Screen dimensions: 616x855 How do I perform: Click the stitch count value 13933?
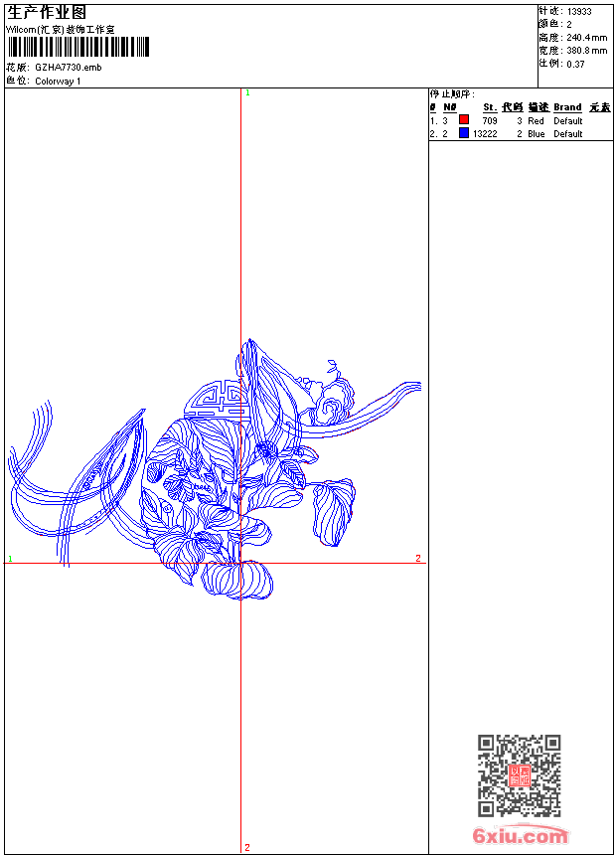[579, 11]
